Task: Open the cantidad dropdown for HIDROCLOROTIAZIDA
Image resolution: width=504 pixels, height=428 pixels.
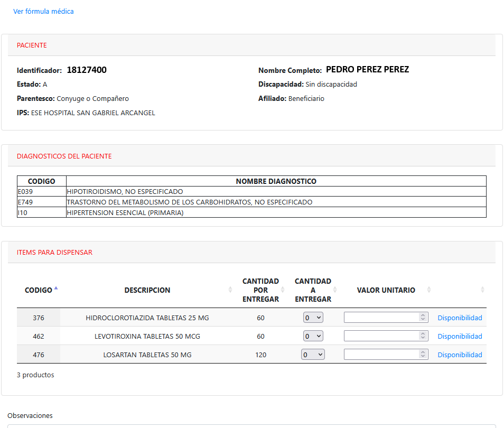Action: 313,318
